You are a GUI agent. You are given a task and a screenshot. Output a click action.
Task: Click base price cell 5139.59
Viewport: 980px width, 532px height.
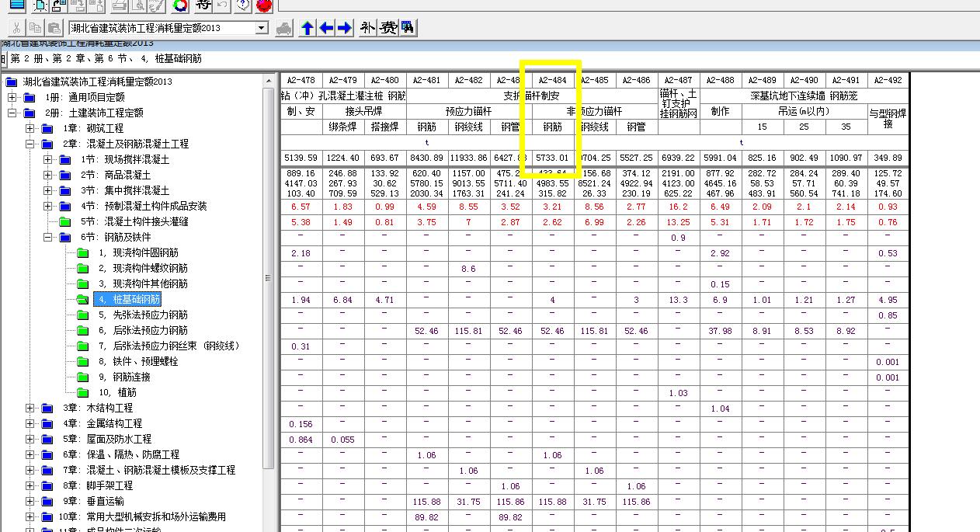point(301,158)
